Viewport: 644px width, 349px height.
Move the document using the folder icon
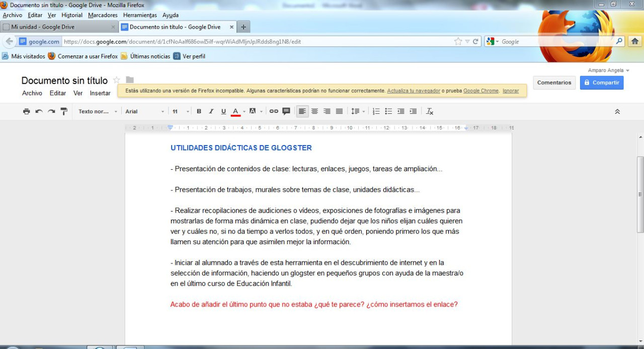pyautogui.click(x=130, y=80)
